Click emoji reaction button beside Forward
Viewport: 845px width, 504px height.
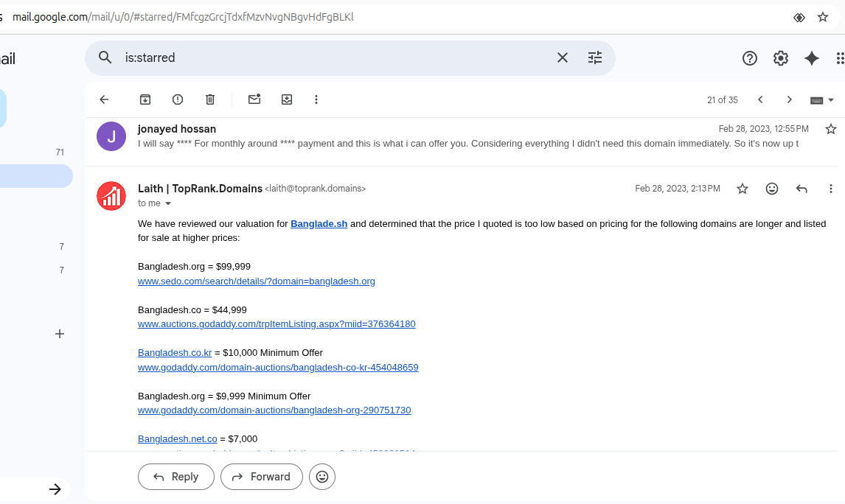322,477
